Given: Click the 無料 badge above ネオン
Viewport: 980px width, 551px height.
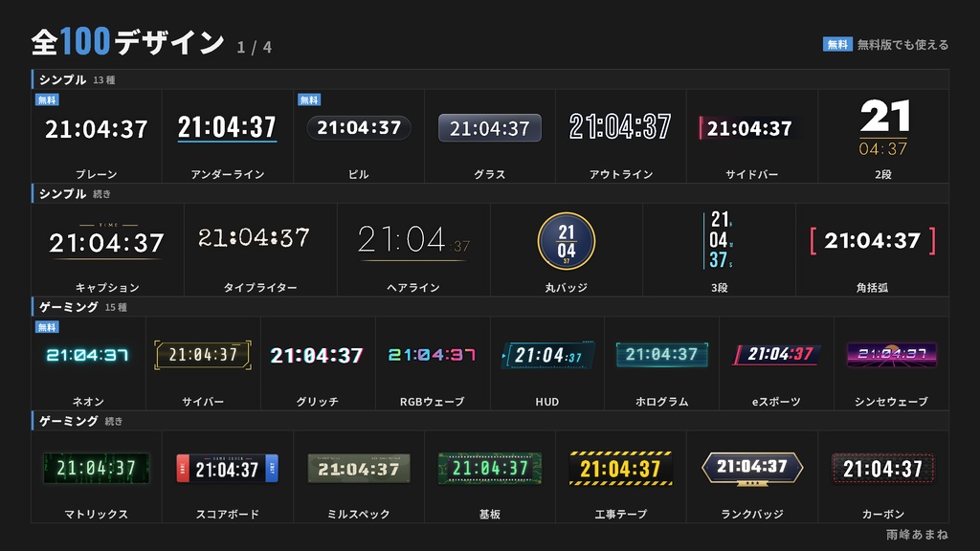Looking at the screenshot, I should [47, 327].
